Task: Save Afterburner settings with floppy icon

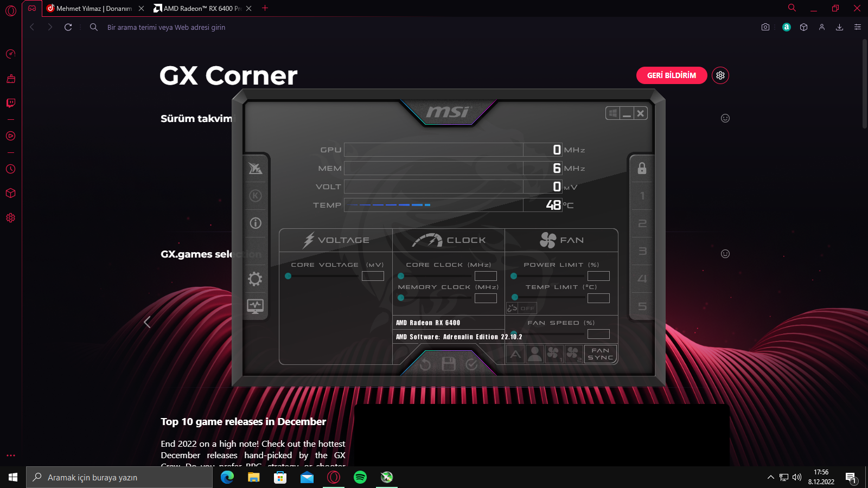Action: point(449,364)
